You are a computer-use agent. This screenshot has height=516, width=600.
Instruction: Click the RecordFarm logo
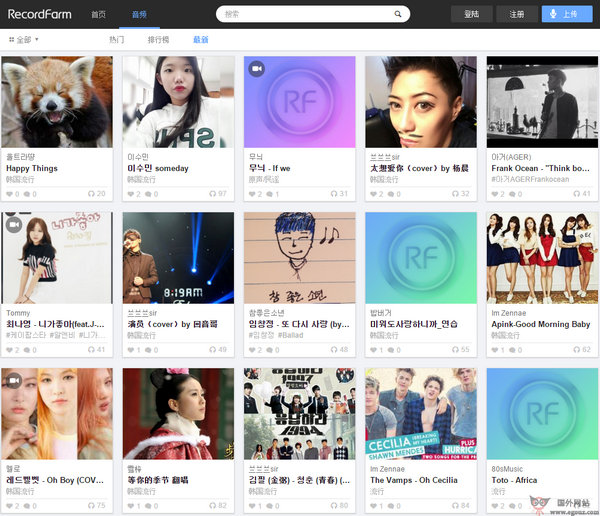pyautogui.click(x=38, y=14)
